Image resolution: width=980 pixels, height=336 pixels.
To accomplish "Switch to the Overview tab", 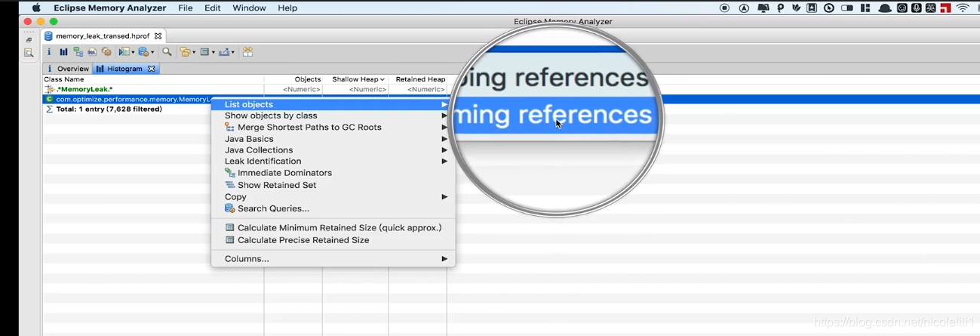I will point(67,69).
